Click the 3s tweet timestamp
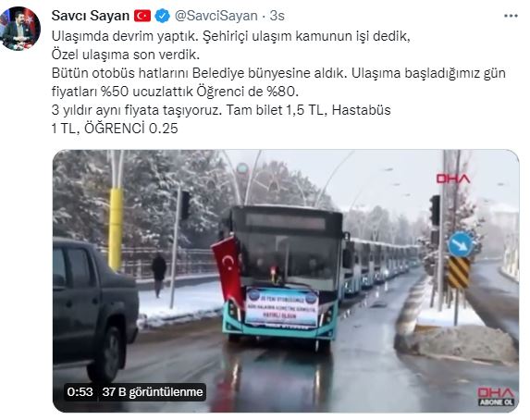 coord(277,16)
